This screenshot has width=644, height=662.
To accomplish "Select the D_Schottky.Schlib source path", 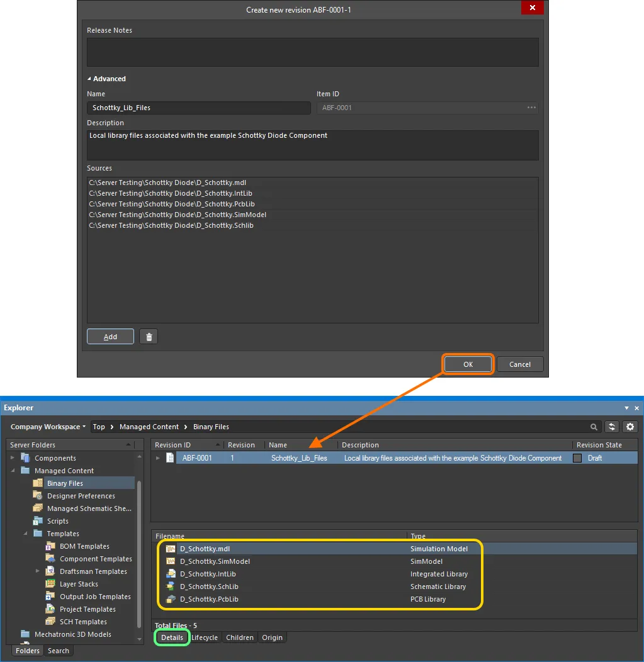I will coord(312,225).
